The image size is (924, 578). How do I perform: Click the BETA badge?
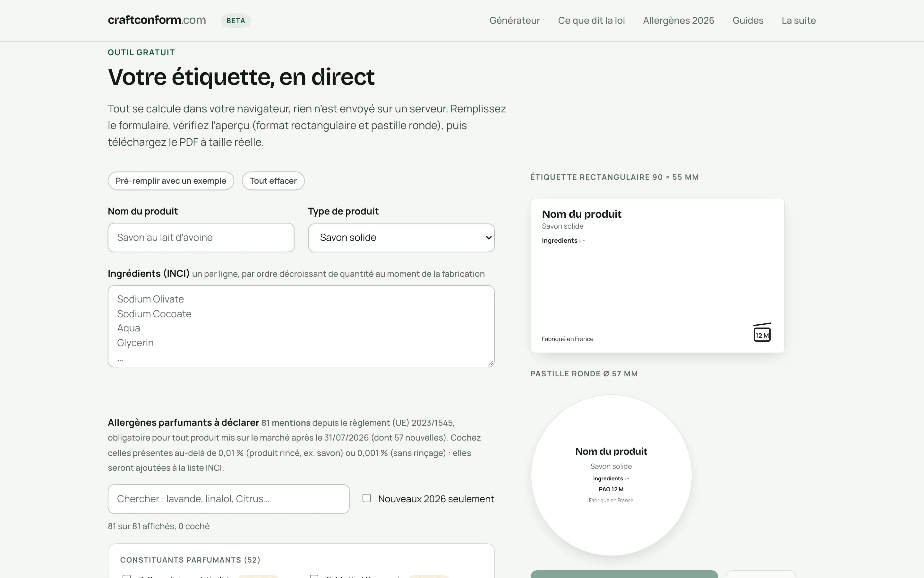click(235, 21)
